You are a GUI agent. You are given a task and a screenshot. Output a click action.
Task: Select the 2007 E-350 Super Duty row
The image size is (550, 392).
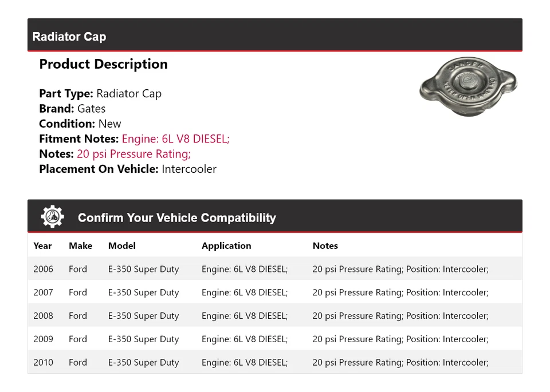click(275, 292)
